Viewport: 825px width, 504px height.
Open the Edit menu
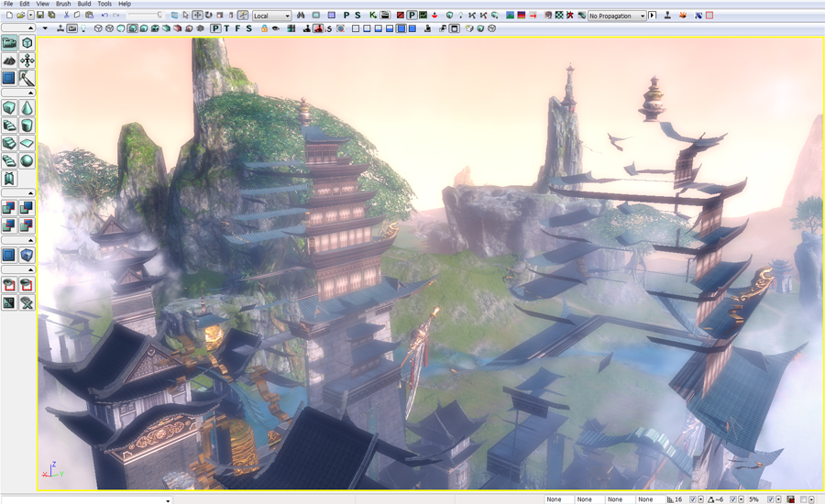(x=24, y=4)
